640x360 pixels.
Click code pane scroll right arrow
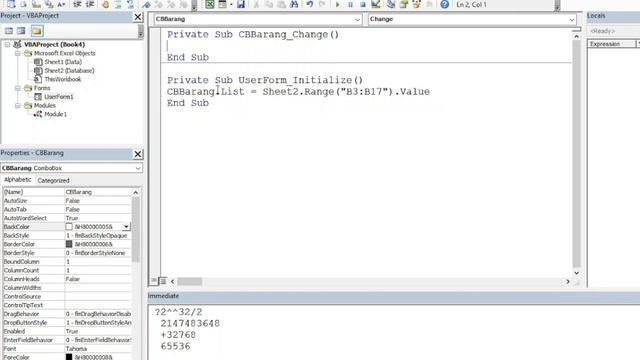[568, 282]
